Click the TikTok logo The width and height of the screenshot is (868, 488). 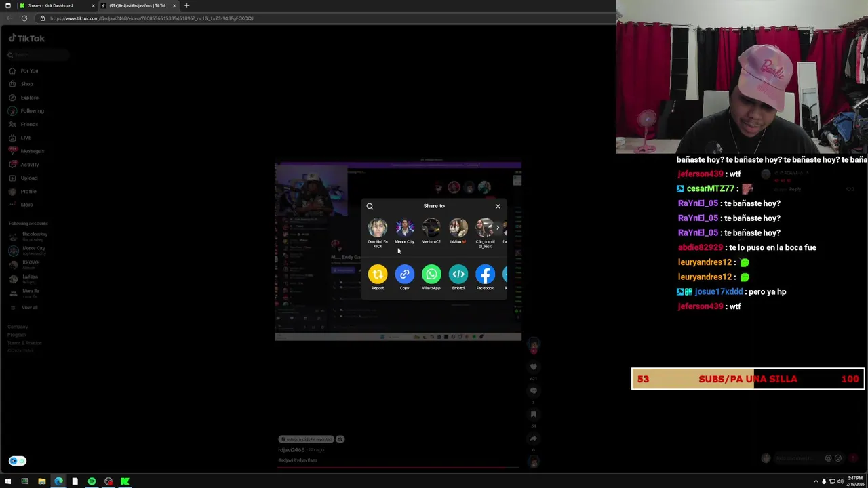[26, 39]
